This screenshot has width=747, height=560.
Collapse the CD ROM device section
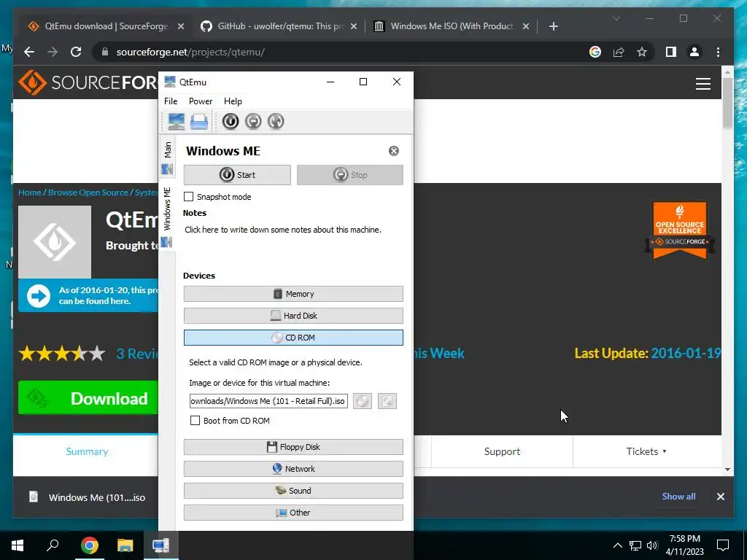293,338
